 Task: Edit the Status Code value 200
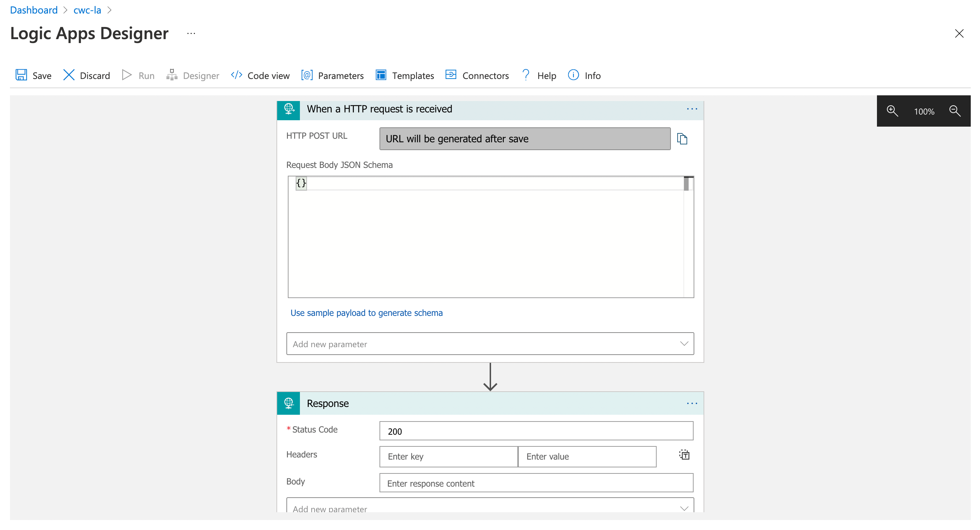pos(536,431)
